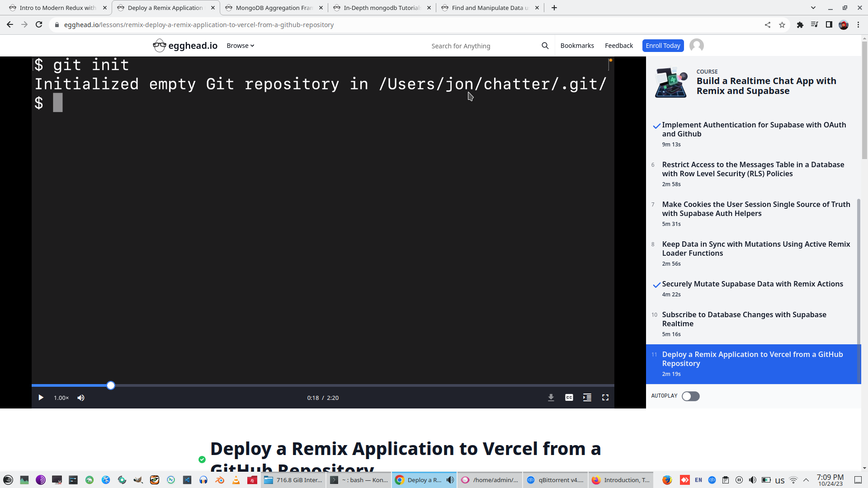Toggle closed captions CC icon
Viewport: 868px width, 488px height.
pos(569,398)
